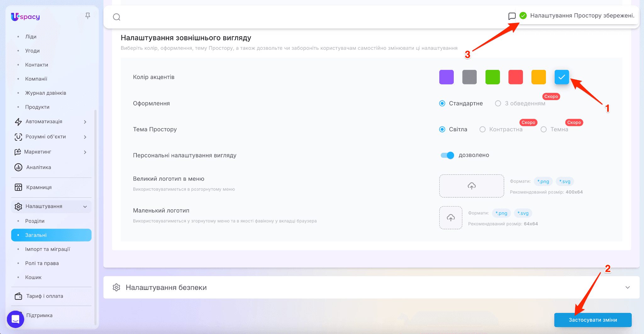Expand the Розумні об'єкти submenu chevron

pos(85,137)
